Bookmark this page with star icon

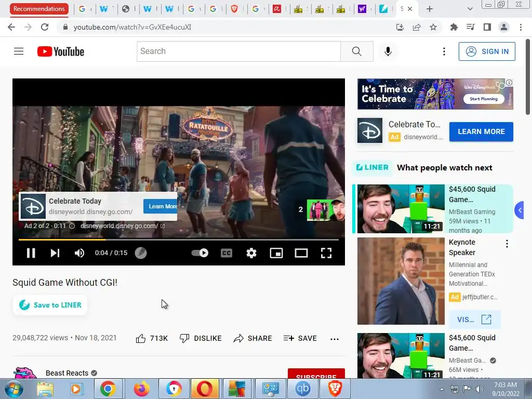pyautogui.click(x=433, y=27)
